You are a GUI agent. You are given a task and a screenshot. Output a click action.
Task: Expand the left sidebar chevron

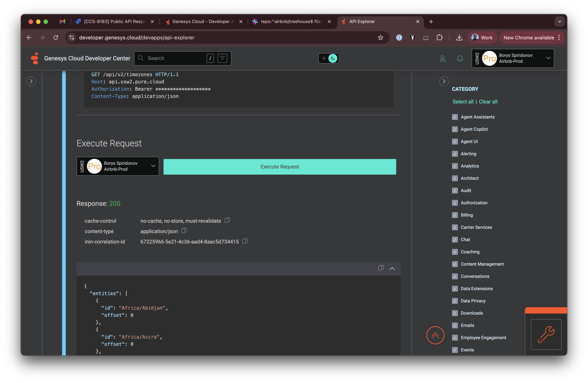(31, 82)
